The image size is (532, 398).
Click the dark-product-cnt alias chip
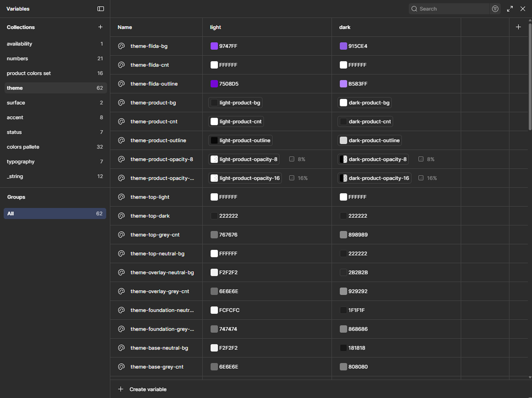(x=365, y=122)
